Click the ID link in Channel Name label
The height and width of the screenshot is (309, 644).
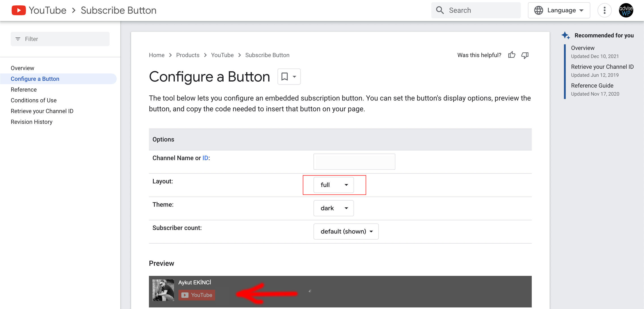(x=205, y=158)
